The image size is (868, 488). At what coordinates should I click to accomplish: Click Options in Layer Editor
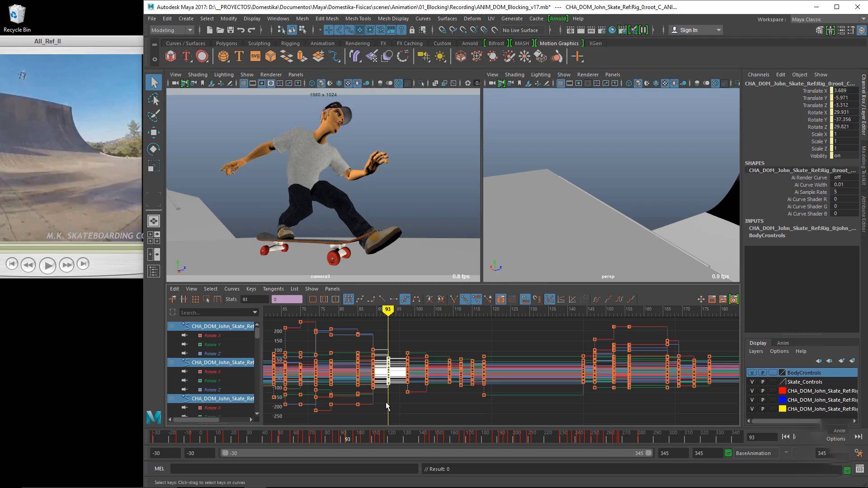click(779, 351)
